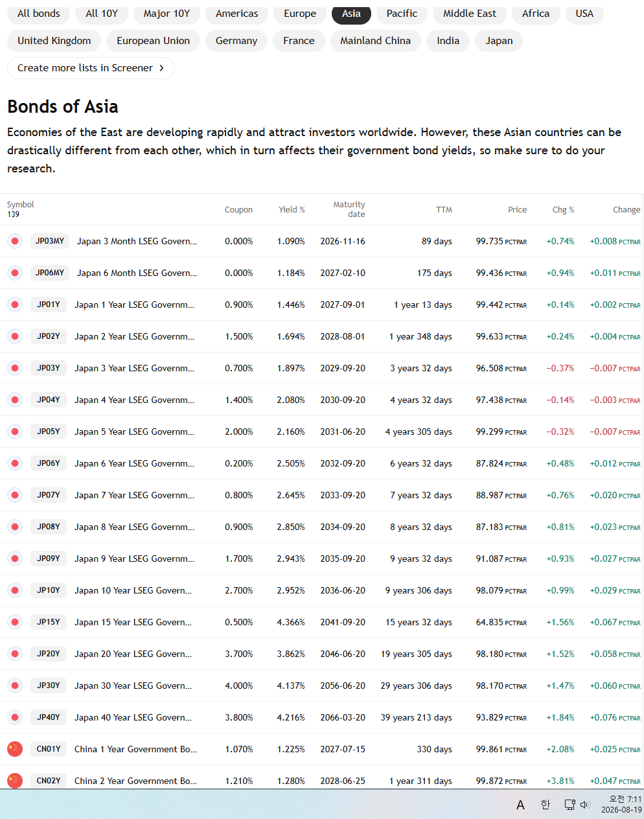Select the active Asia tab

point(351,14)
